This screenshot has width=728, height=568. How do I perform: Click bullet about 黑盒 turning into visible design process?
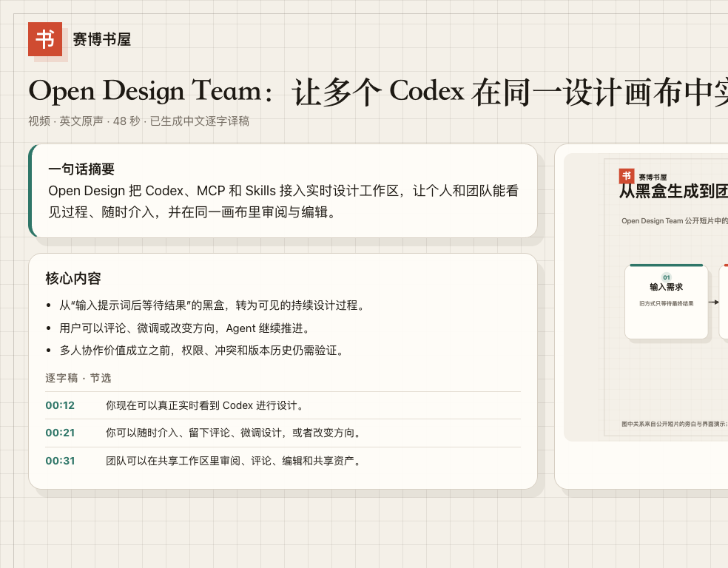pos(212,305)
